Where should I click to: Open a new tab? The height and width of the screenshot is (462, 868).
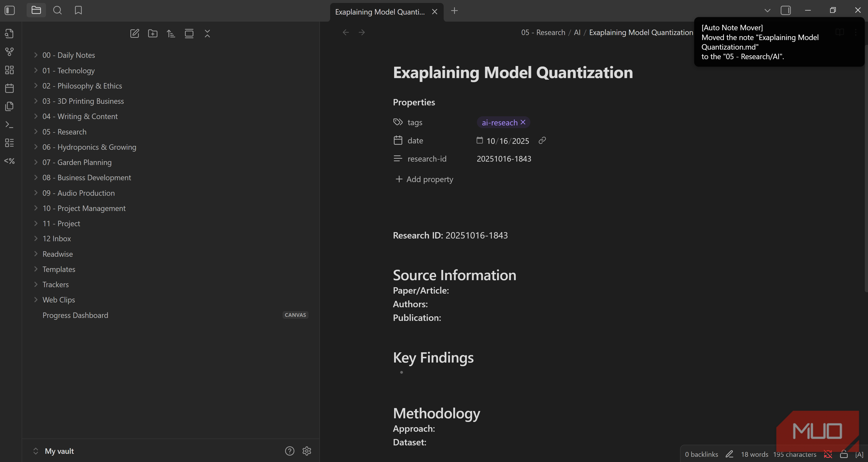click(x=454, y=11)
